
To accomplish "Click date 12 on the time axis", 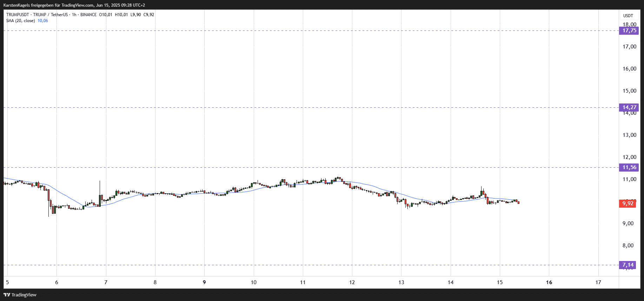I will (352, 282).
